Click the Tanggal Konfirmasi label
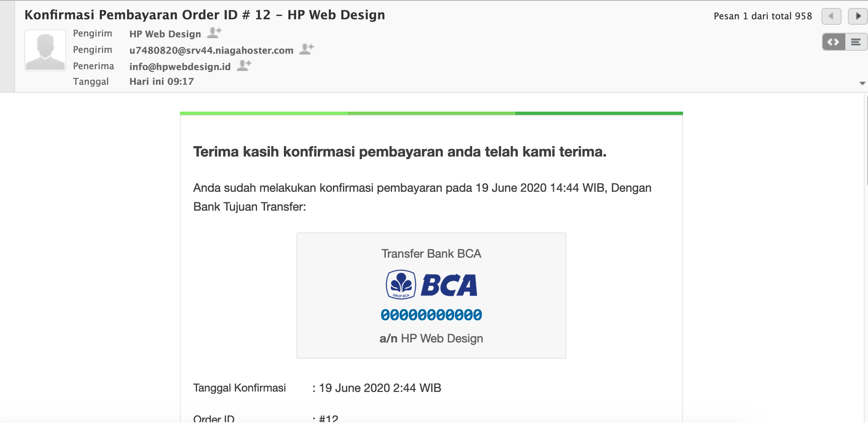Screen dimensions: 868x423 pos(239,388)
